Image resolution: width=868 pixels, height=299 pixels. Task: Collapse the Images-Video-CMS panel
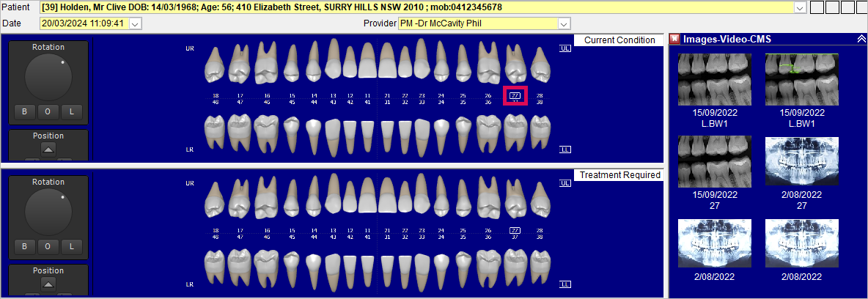[x=861, y=40]
